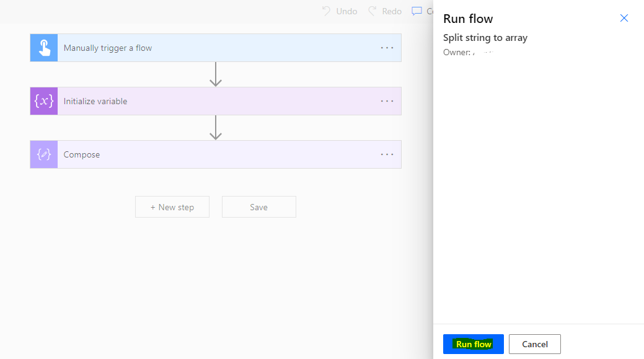This screenshot has width=644, height=359.
Task: Insert step between trigger and Initialize variable
Action: pyautogui.click(x=216, y=74)
